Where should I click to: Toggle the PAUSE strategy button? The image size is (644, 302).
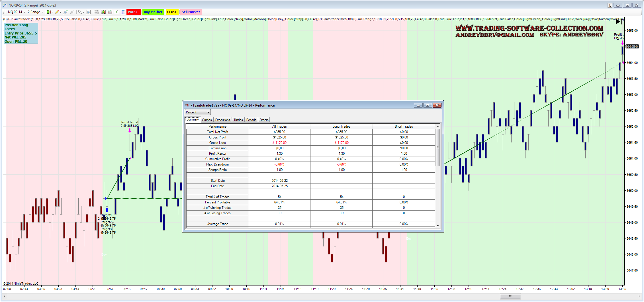click(133, 12)
